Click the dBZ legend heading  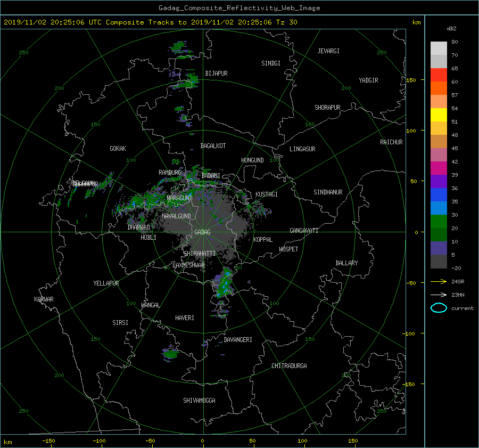[x=451, y=29]
